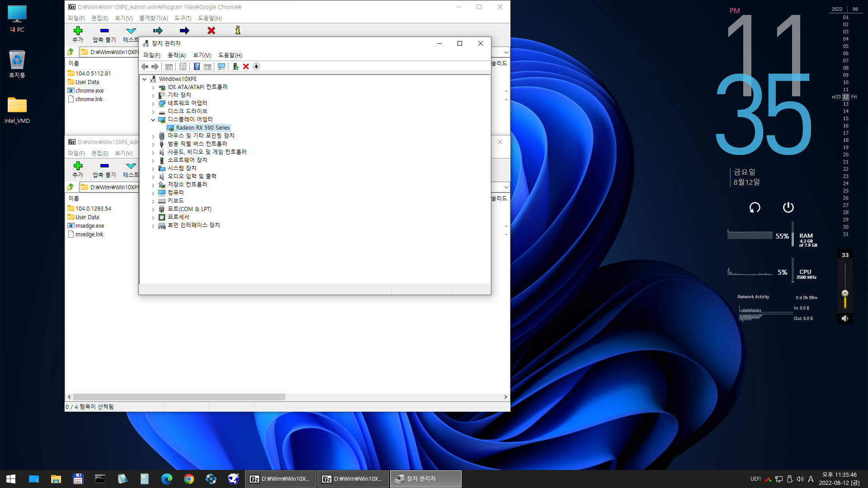
Task: Click the red Delete X in top 7-Zip toolbar
Action: [211, 31]
